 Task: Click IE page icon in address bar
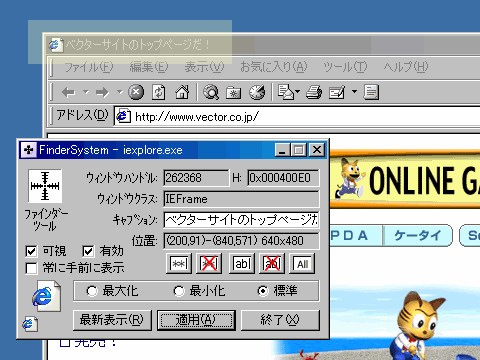[123, 117]
